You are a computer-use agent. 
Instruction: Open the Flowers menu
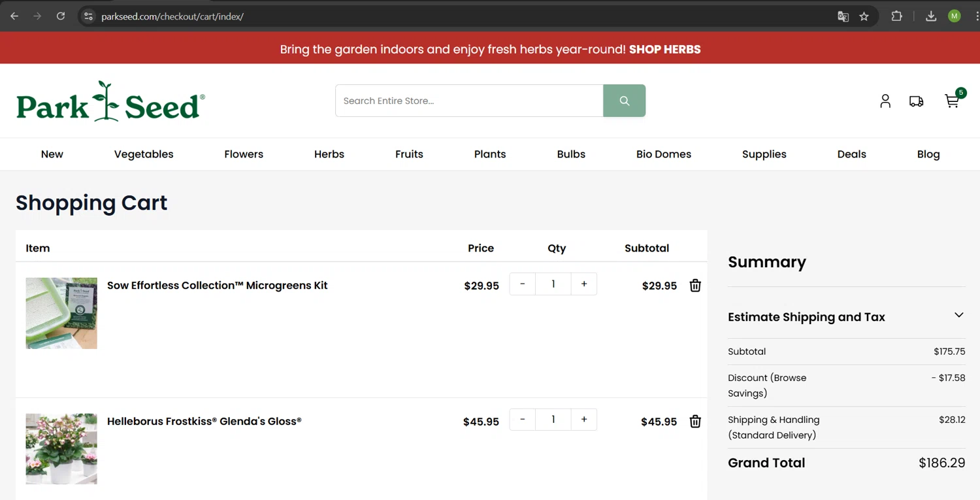244,154
